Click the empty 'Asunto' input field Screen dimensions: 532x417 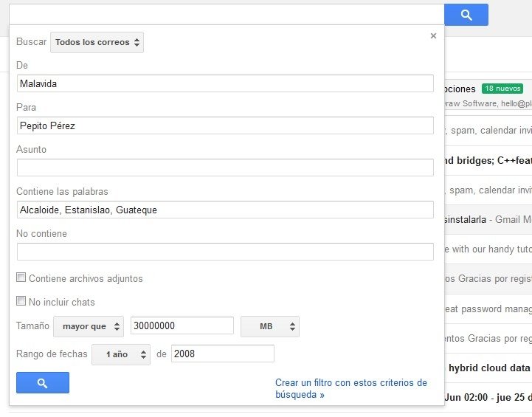click(225, 168)
